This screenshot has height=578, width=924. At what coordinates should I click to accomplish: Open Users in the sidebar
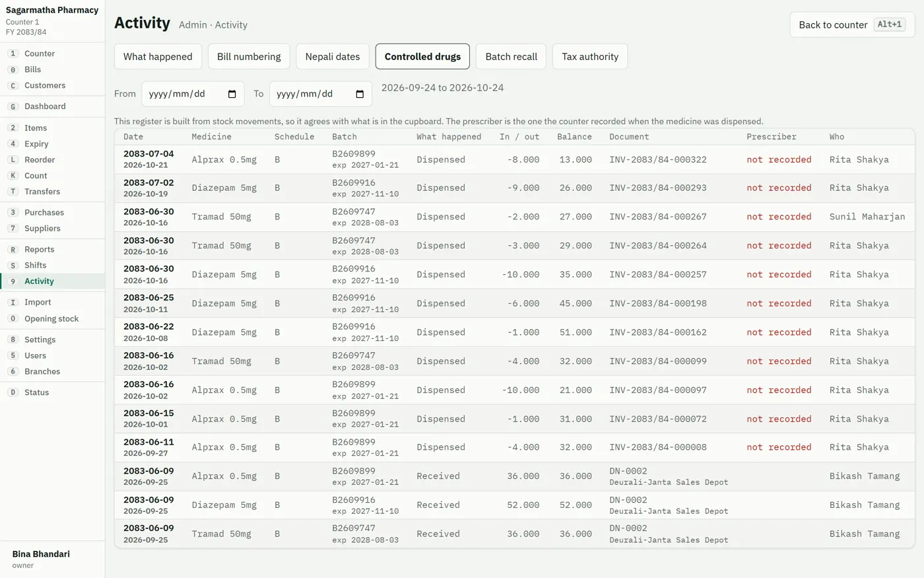(52, 355)
